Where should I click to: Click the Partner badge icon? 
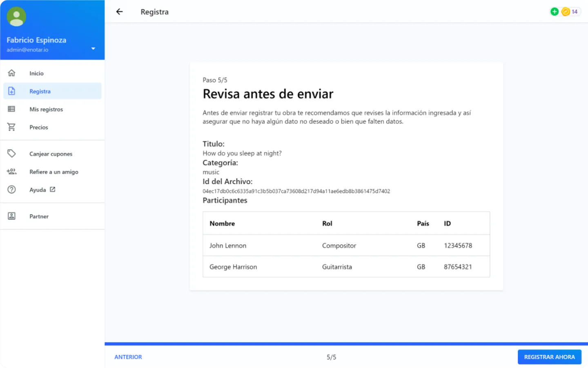(x=12, y=216)
